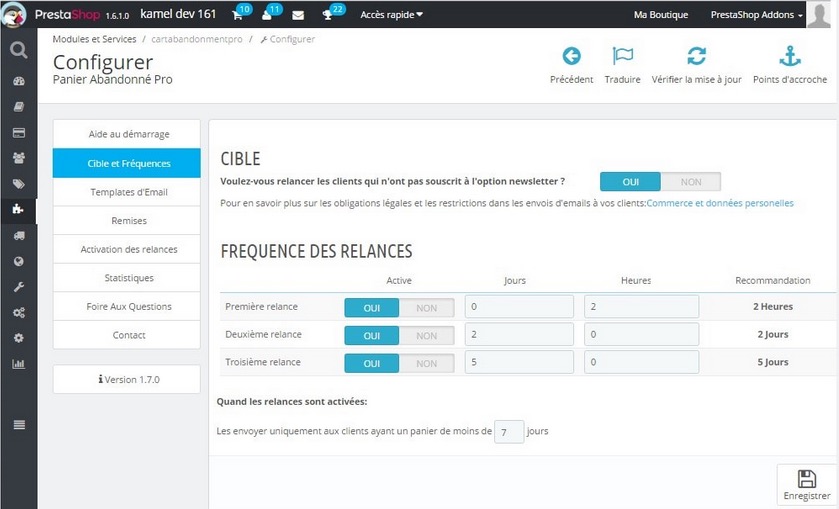Switch to the Templates d'Email tab
Screen dimensions: 839x509
[x=127, y=192]
